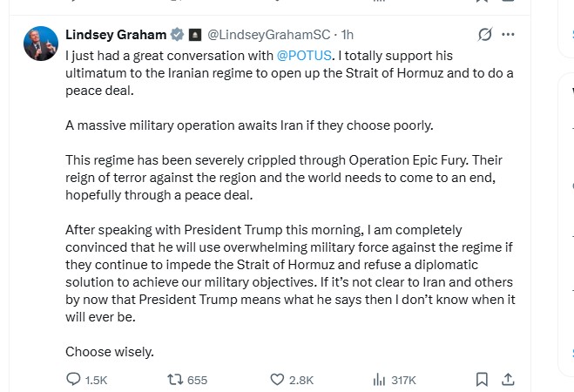Click the 1.5K reply count
Image resolution: width=574 pixels, height=392 pixels.
(96, 380)
